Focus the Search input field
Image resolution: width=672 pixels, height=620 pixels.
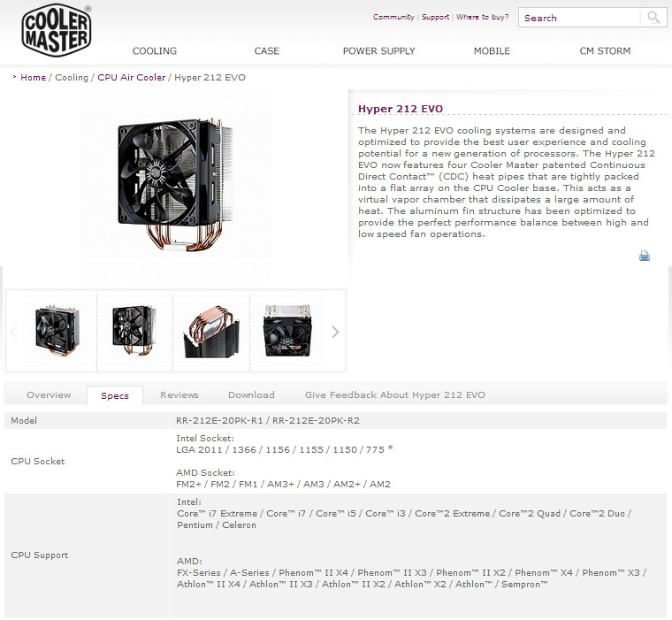tap(579, 18)
